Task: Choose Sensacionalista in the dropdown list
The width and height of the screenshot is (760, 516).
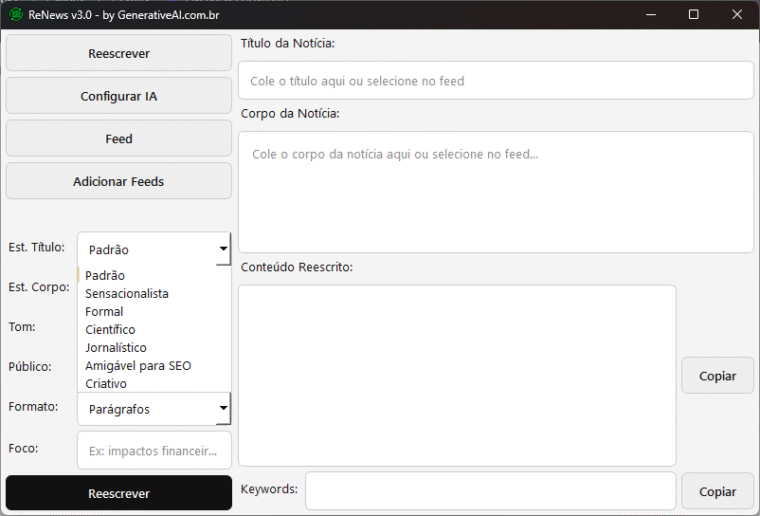Action: [x=127, y=294]
